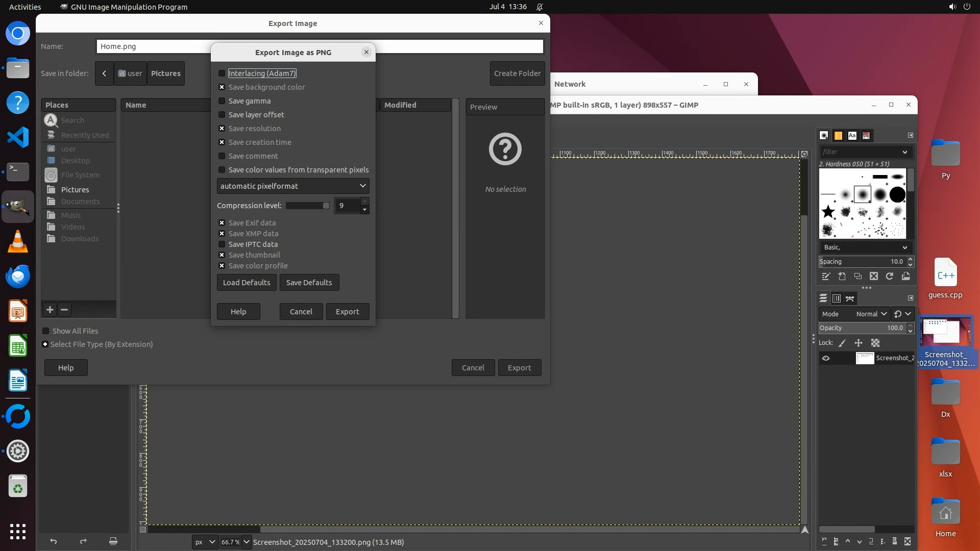
Task: Switch to the Paths tab icon
Action: point(850,298)
